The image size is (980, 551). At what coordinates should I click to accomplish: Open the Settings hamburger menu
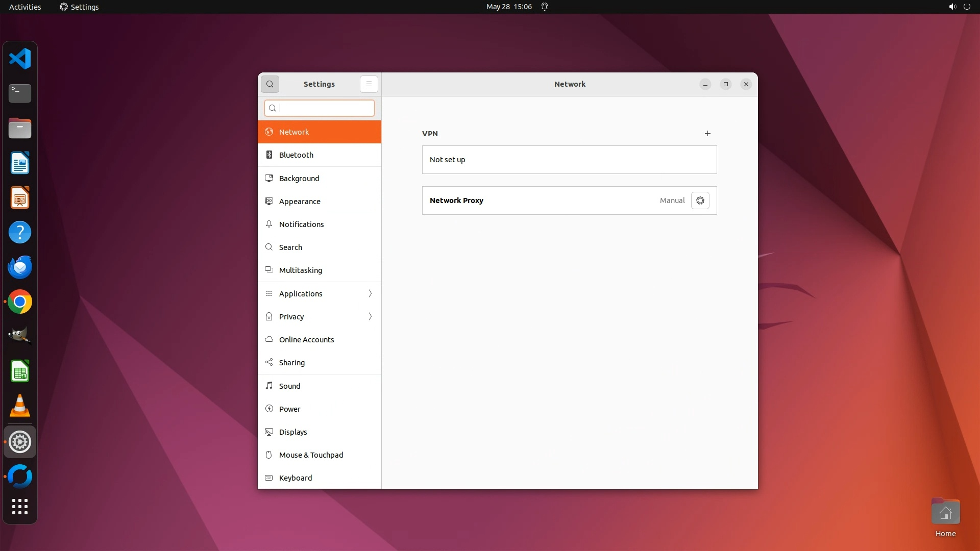click(x=369, y=84)
